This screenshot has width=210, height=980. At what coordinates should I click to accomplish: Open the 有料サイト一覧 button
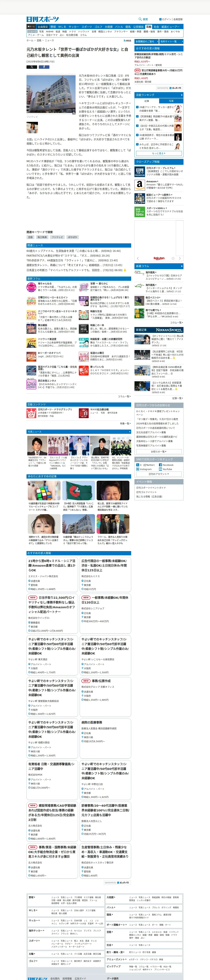(172, 41)
